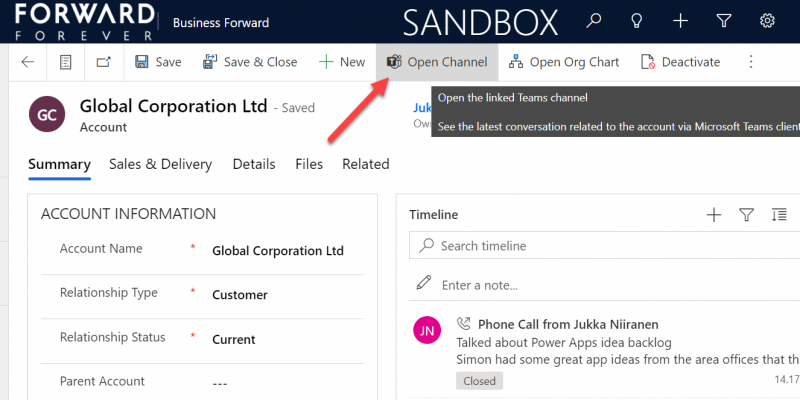Add a new timeline record with plus
800x400 pixels.
[714, 214]
